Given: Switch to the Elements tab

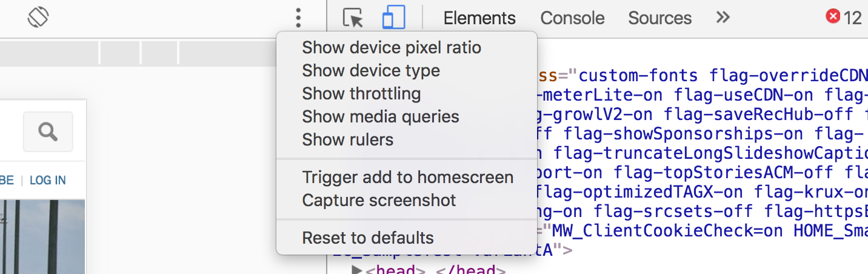Looking at the screenshot, I should pos(479,18).
